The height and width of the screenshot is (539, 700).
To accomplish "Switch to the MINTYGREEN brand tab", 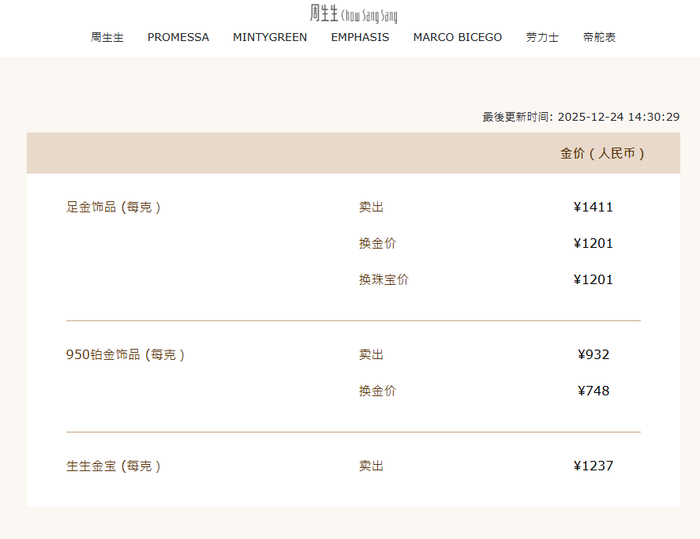I will [x=270, y=37].
